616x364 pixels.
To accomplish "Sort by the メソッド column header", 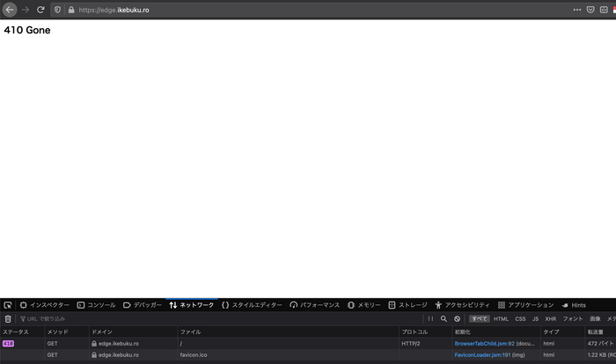I will pyautogui.click(x=67, y=331).
